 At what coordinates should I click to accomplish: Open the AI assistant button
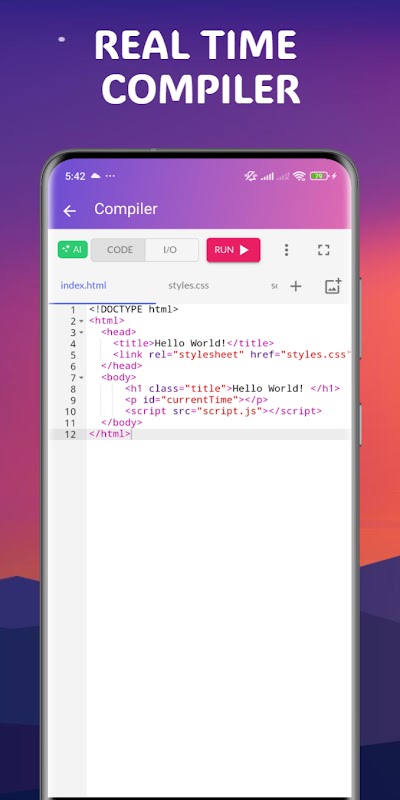[x=72, y=249]
